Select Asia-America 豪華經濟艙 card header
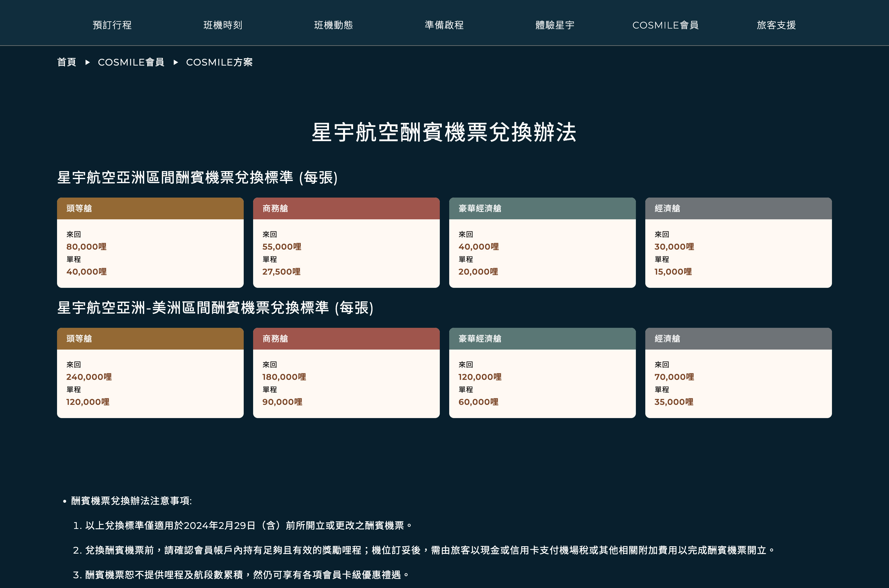 (x=543, y=339)
